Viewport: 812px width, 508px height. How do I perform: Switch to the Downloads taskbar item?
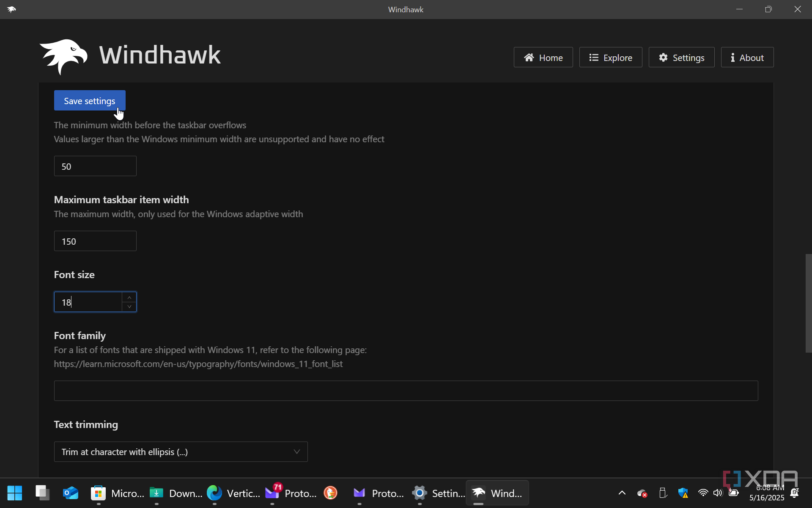pos(176,493)
